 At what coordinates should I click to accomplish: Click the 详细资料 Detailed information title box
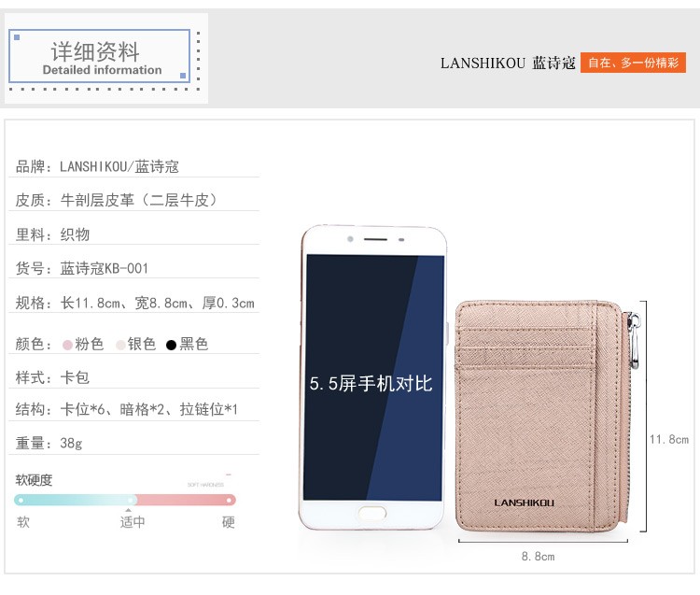tap(99, 56)
